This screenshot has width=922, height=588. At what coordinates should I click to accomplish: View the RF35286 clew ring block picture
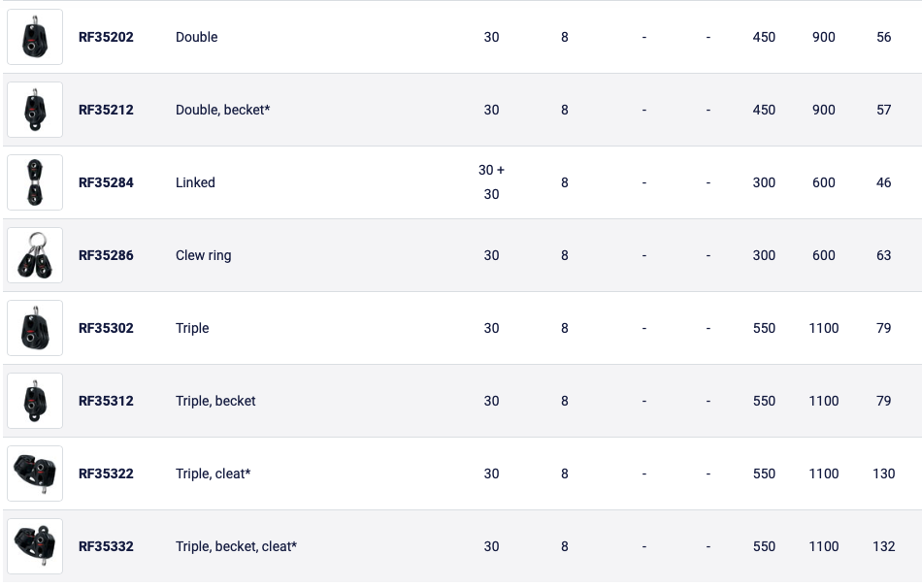coord(35,255)
